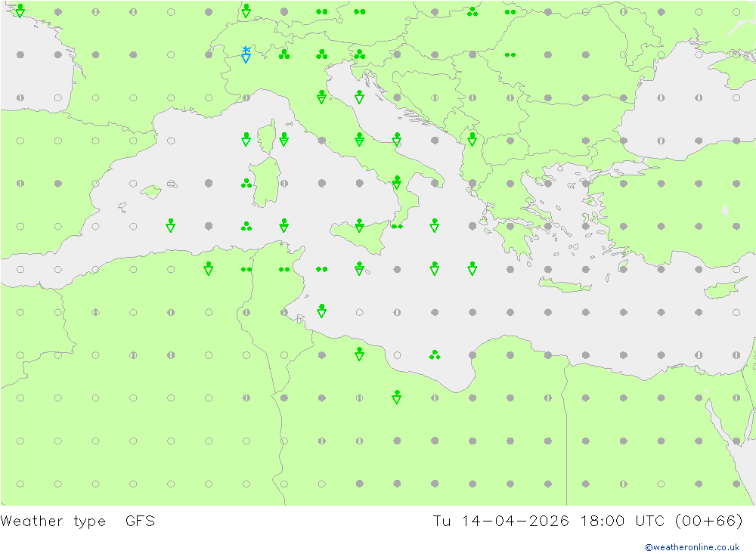The height and width of the screenshot is (554, 756).
Task: Open the weatheronline.co.uk credit link
Action: [x=692, y=547]
